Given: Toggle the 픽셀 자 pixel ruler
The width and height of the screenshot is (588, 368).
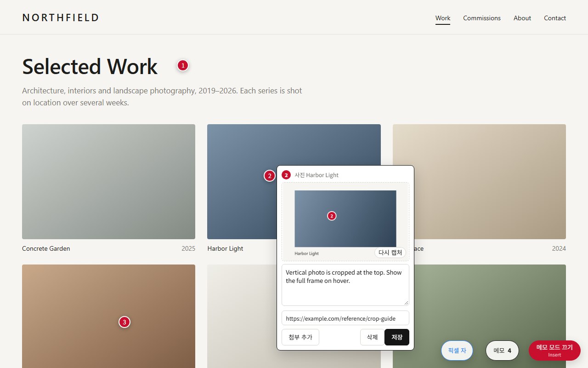Looking at the screenshot, I should click(457, 351).
